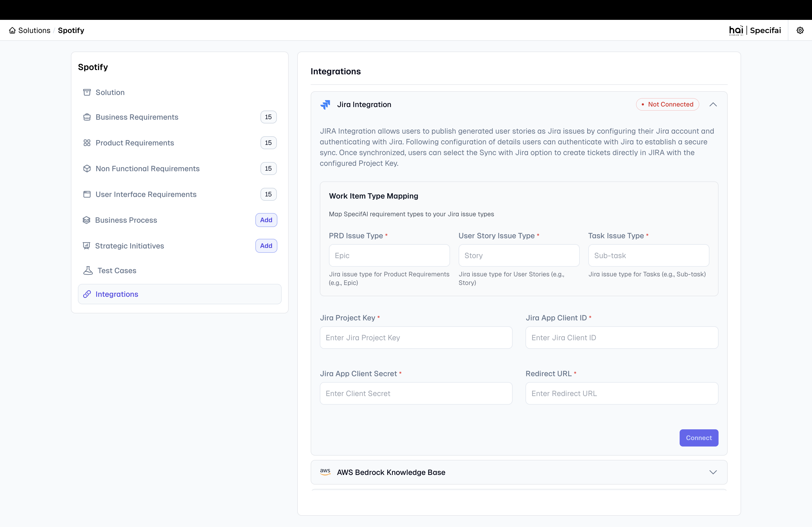Click the Test Cases flask icon
This screenshot has height=527, width=812.
88,270
